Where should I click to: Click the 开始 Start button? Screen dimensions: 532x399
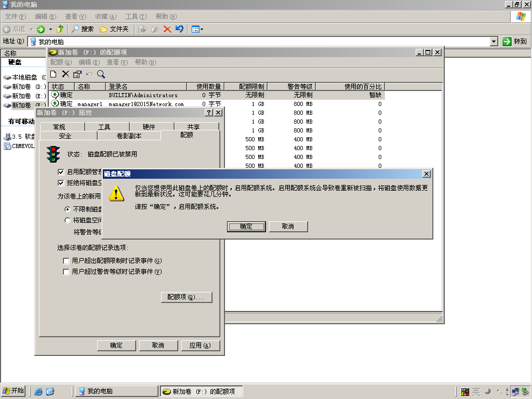14,391
